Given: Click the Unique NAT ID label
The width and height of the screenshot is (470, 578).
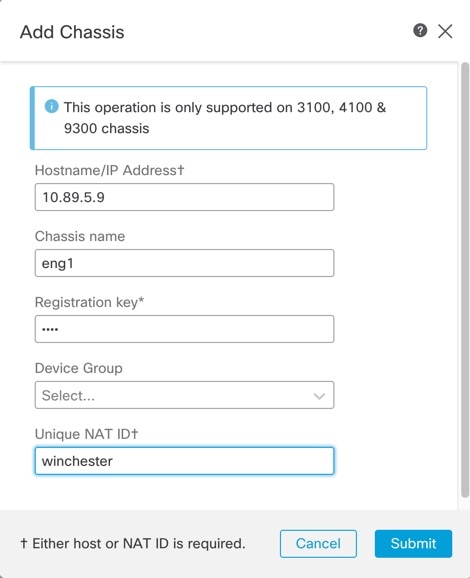Looking at the screenshot, I should 86,434.
